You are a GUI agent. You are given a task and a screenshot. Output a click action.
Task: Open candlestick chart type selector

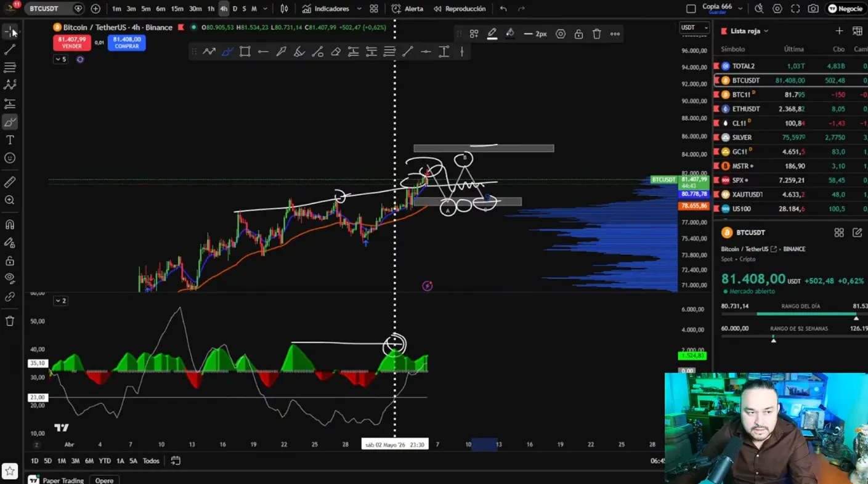pyautogui.click(x=284, y=9)
